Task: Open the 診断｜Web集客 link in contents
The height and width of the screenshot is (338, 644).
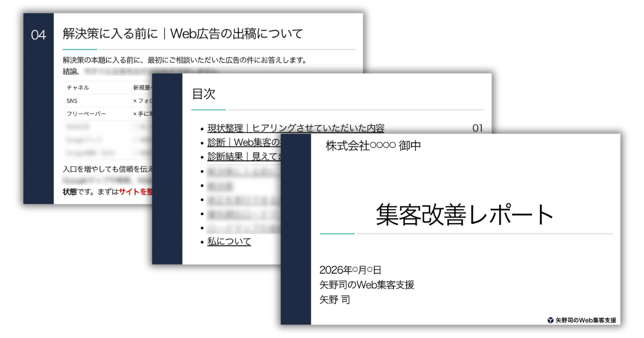Action: click(244, 143)
